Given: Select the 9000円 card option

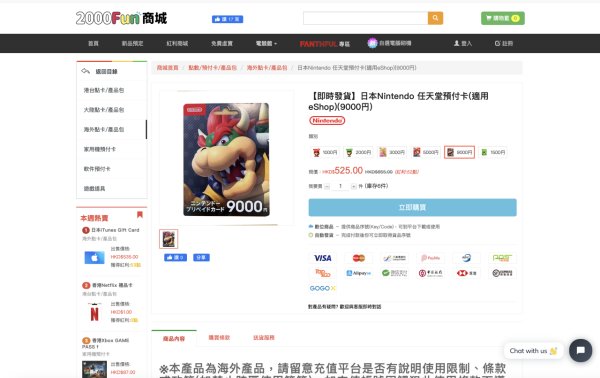Looking at the screenshot, I should pyautogui.click(x=459, y=152).
